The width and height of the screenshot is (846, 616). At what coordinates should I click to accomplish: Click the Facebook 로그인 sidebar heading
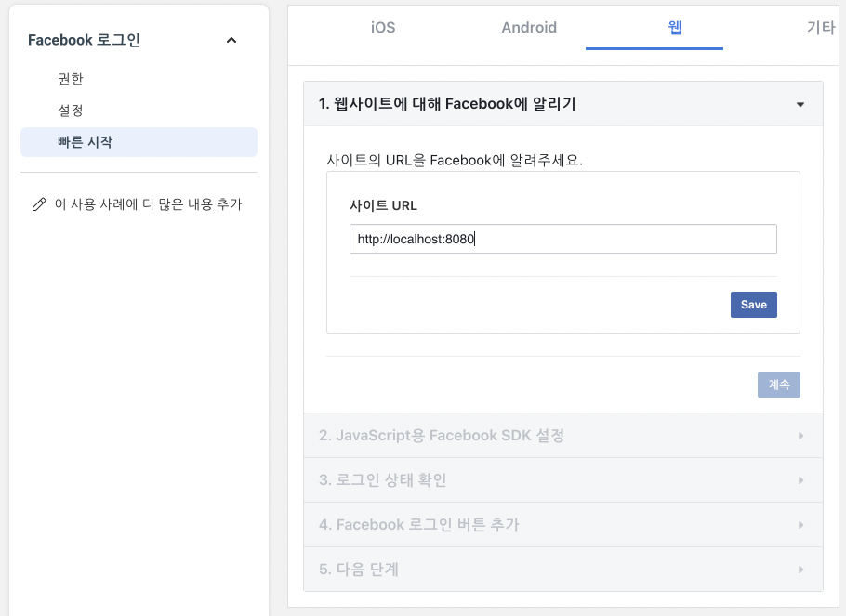click(85, 40)
